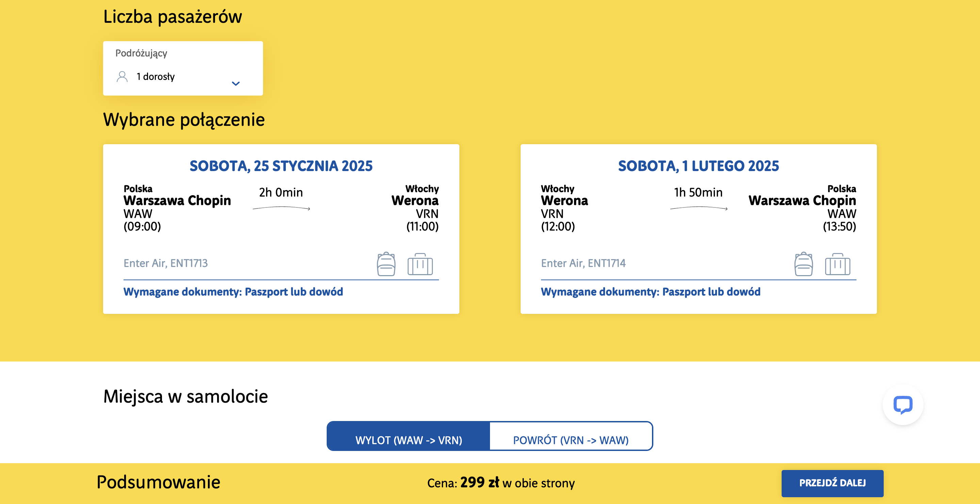Click the suitcase icon on outbound flight ENT1713
Image resolution: width=980 pixels, height=504 pixels.
tap(420, 264)
